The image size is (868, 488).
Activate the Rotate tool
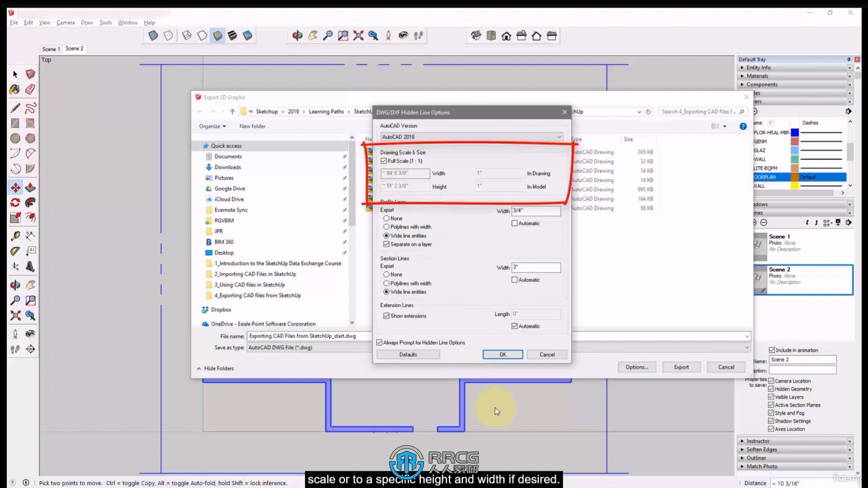(x=15, y=202)
